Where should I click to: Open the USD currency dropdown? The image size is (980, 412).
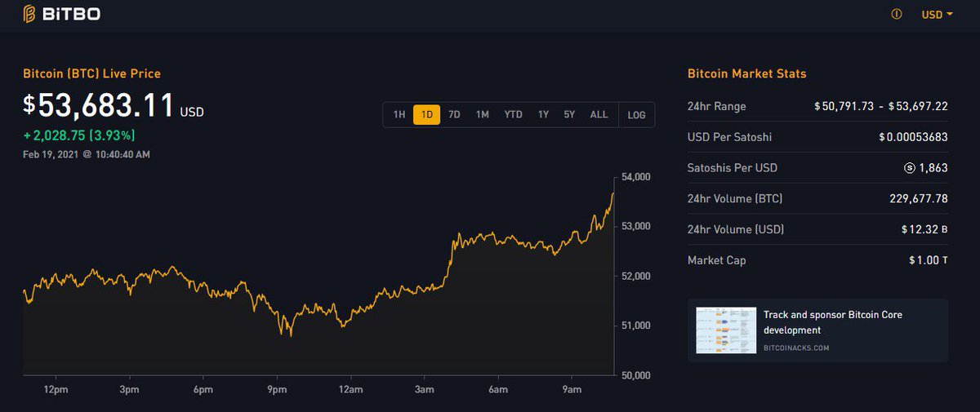click(937, 15)
